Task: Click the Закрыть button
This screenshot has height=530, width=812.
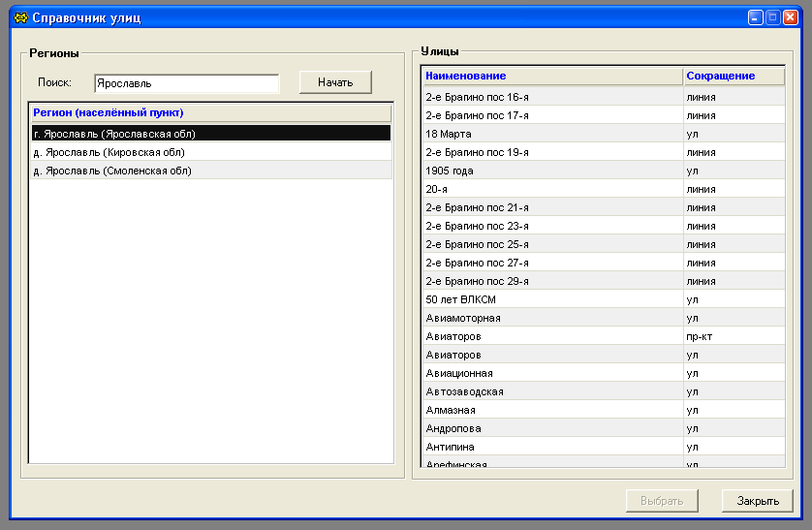Action: [x=757, y=501]
